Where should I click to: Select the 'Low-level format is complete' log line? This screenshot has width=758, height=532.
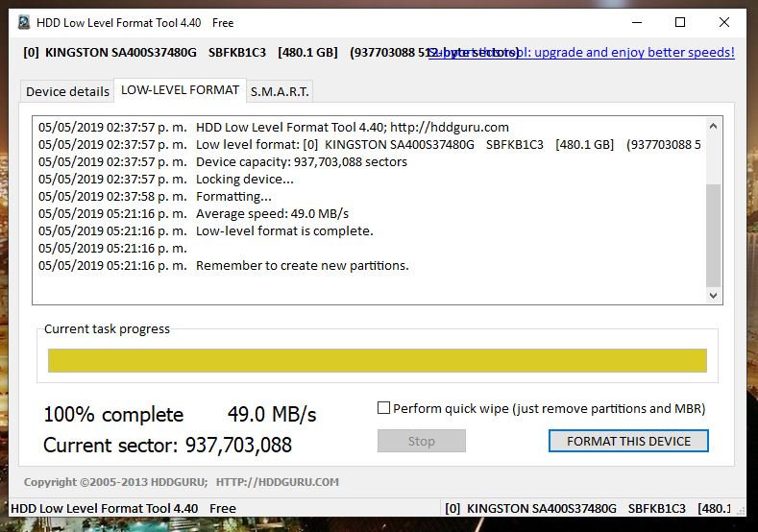(x=284, y=231)
